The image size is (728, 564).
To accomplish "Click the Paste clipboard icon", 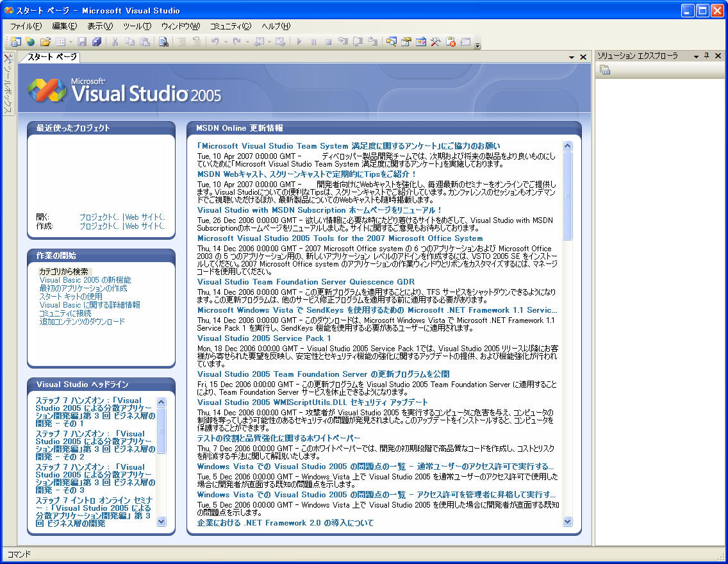I will pos(145,42).
